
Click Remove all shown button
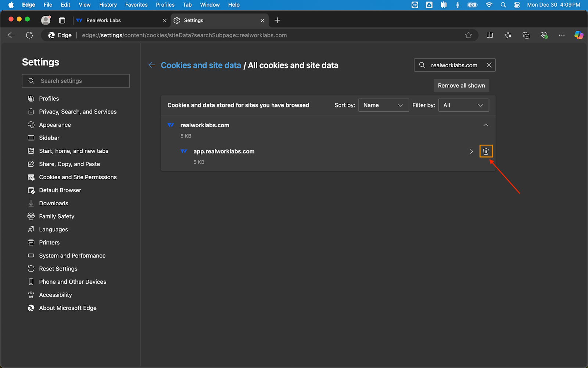(x=461, y=85)
